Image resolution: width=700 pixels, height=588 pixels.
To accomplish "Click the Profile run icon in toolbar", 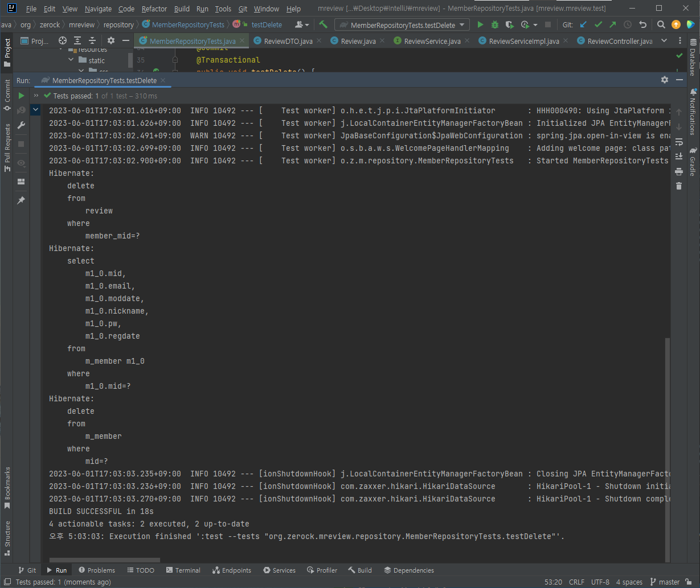I will [x=524, y=25].
